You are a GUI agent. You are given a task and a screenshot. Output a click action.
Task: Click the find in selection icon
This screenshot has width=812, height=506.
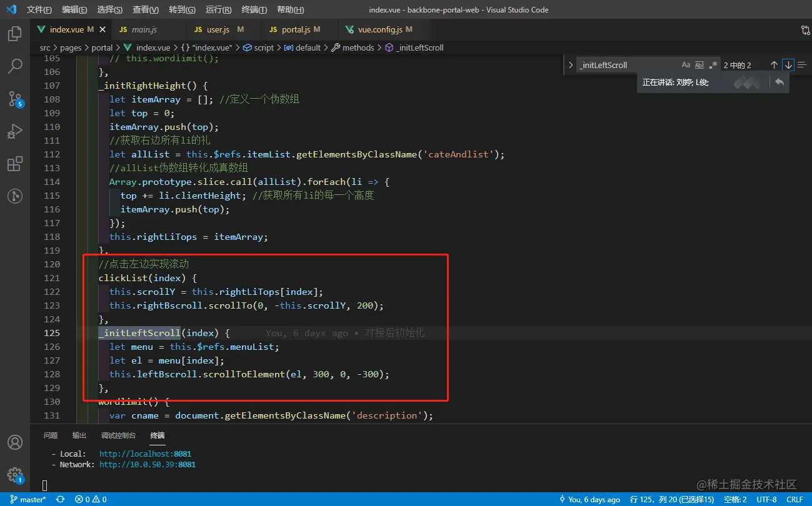(x=802, y=65)
